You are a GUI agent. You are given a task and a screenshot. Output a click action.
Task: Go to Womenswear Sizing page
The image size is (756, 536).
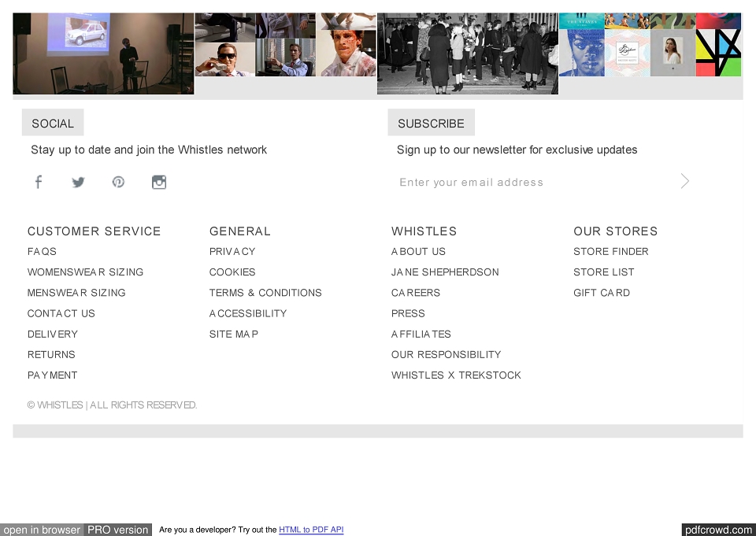(85, 272)
